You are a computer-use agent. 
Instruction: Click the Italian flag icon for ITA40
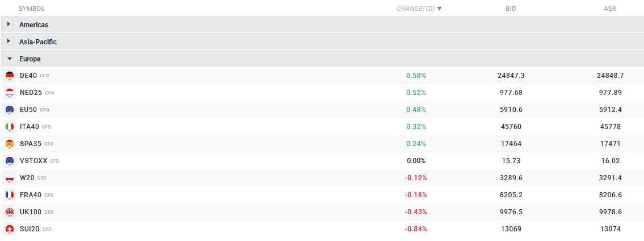point(10,127)
